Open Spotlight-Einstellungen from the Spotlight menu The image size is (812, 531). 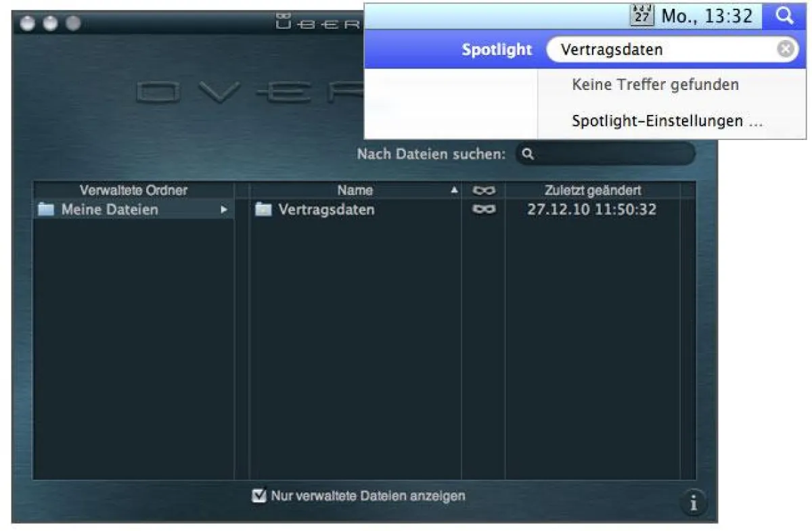(666, 120)
